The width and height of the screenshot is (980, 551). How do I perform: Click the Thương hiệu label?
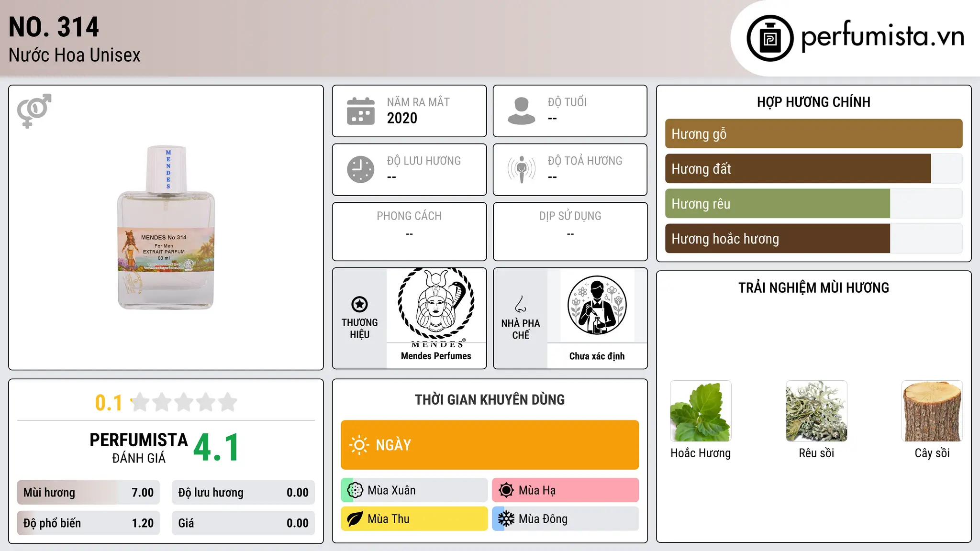tap(359, 328)
